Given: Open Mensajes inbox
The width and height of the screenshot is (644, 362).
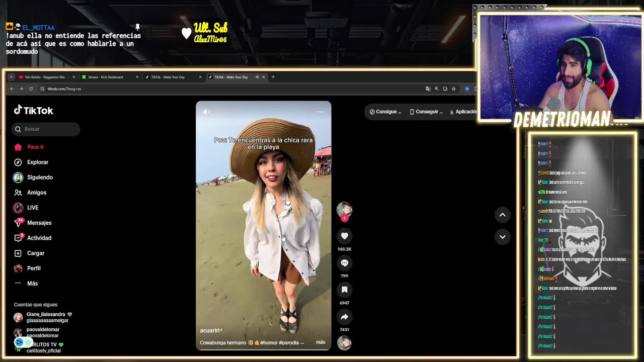Looking at the screenshot, I should point(33,223).
